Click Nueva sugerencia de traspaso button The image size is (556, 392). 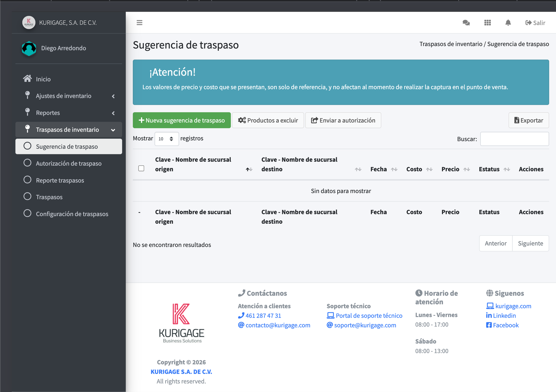(x=182, y=120)
